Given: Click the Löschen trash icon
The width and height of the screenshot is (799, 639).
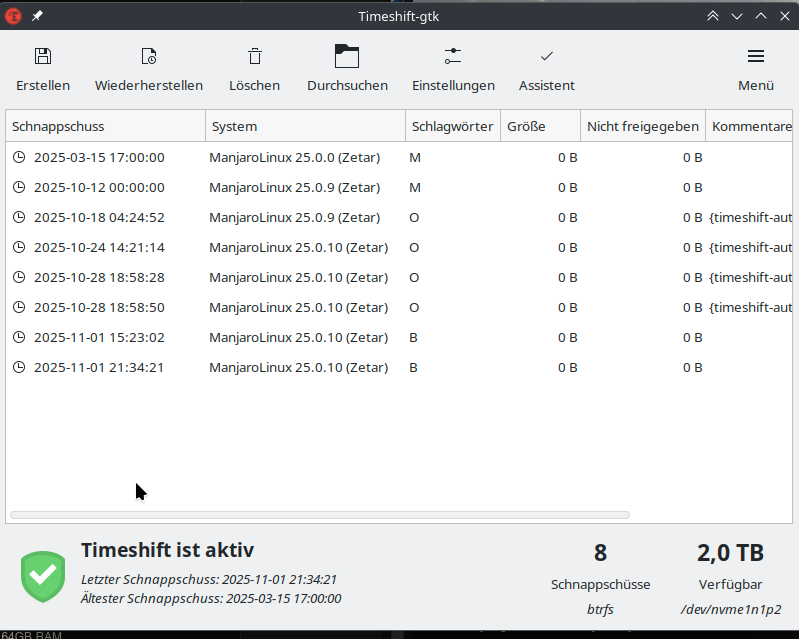Looking at the screenshot, I should click(x=255, y=56).
